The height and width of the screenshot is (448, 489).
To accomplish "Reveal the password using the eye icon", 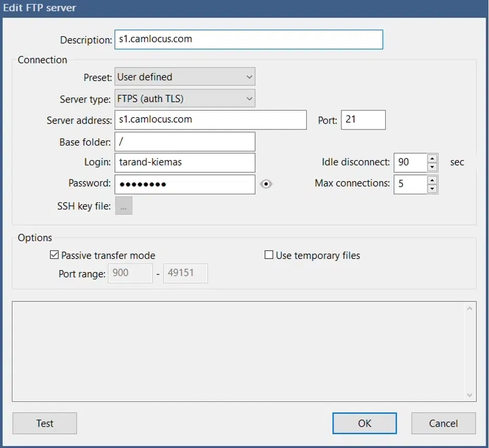I will (267, 184).
